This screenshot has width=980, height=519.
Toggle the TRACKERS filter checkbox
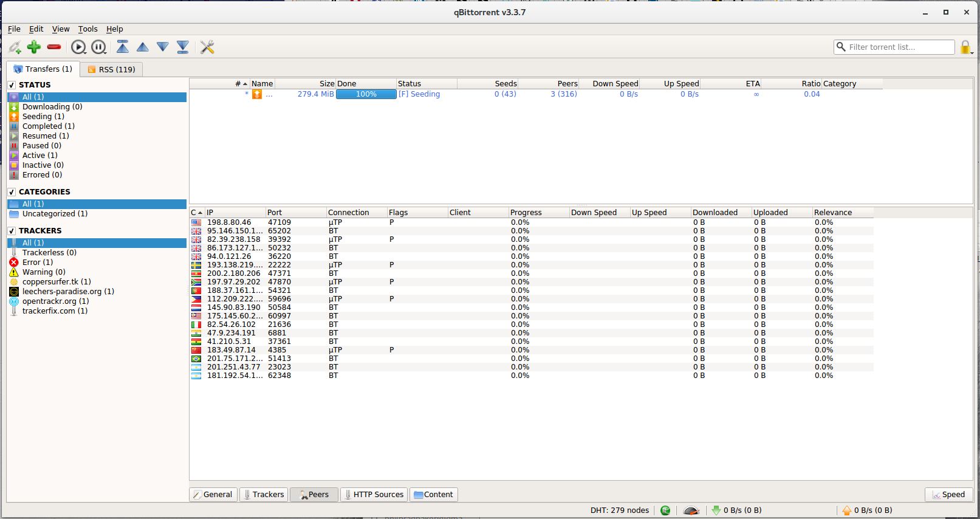12,231
